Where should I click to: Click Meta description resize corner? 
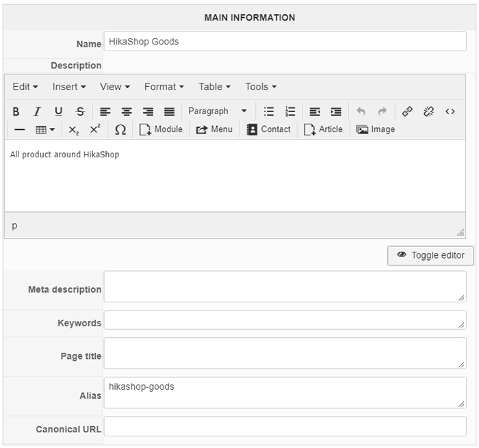pyautogui.click(x=462, y=298)
